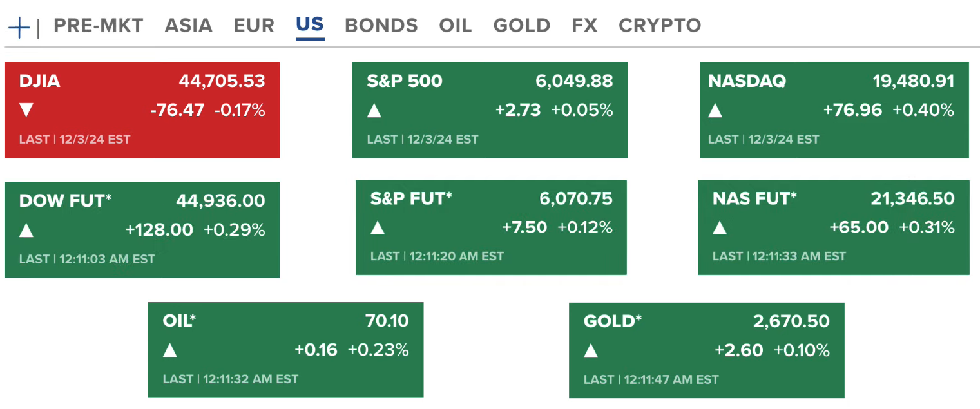Select the FX tab
Viewport: 980px width, 409px height.
(x=584, y=26)
